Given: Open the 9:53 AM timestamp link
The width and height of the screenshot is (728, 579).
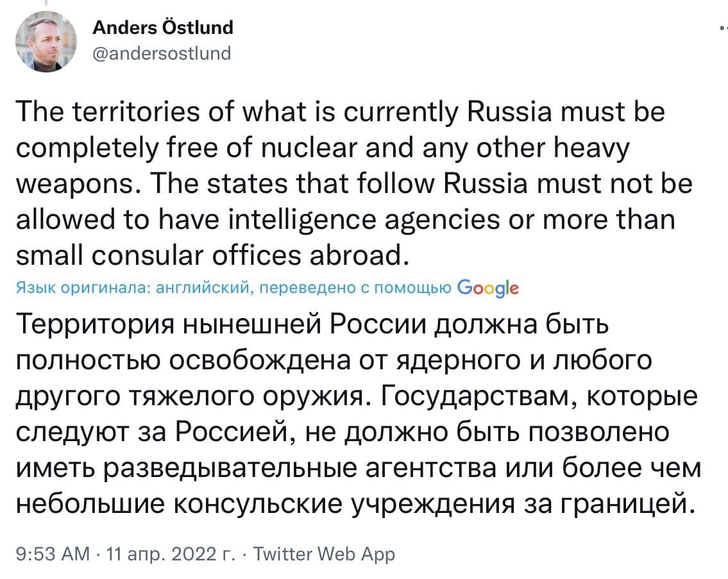Looking at the screenshot, I should click(x=51, y=553).
